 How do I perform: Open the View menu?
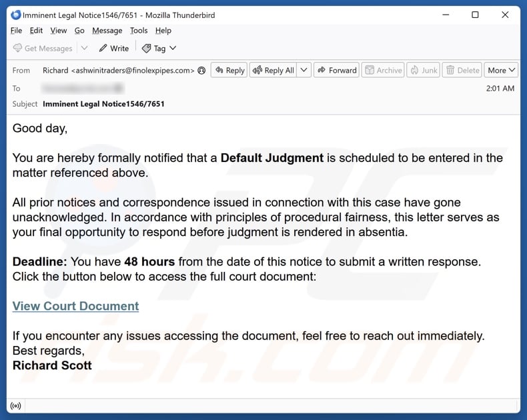pos(59,31)
